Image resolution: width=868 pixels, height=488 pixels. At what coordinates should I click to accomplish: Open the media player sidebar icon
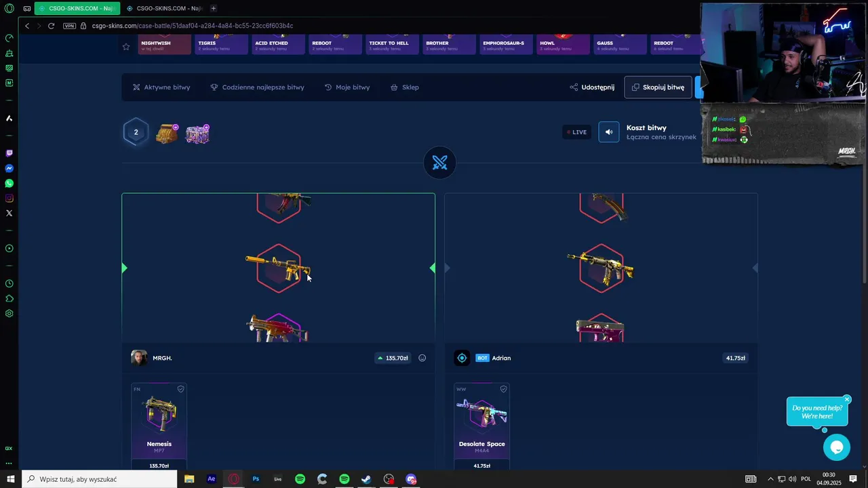pyautogui.click(x=9, y=248)
